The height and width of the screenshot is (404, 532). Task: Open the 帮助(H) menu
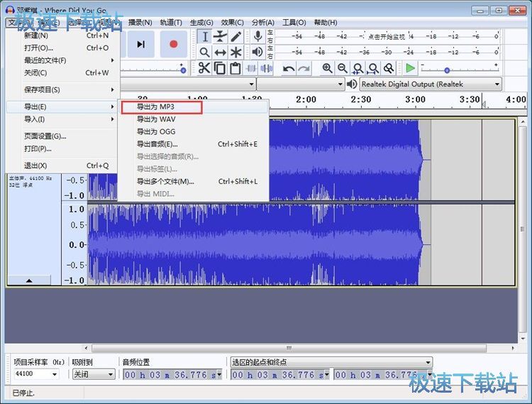326,23
